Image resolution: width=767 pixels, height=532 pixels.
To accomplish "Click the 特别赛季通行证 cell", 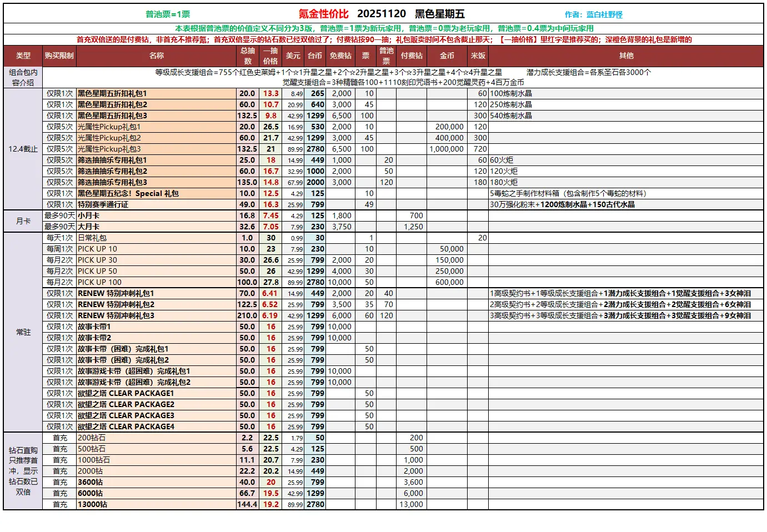I will [103, 204].
